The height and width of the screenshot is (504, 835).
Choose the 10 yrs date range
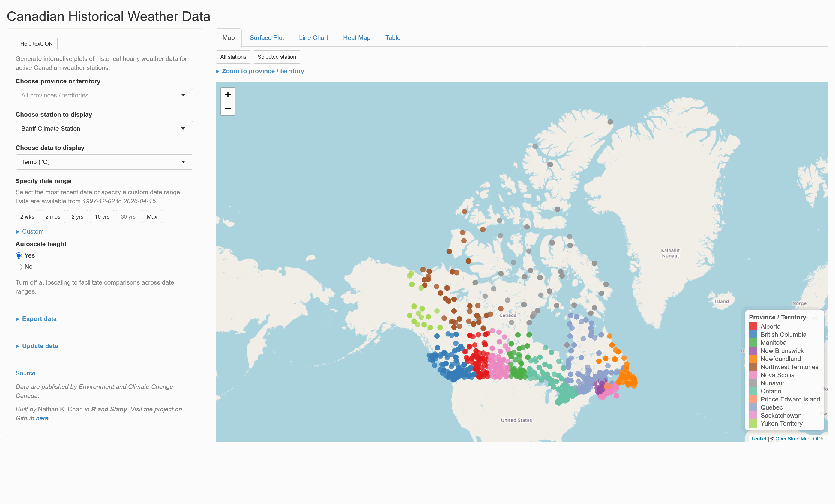[102, 217]
